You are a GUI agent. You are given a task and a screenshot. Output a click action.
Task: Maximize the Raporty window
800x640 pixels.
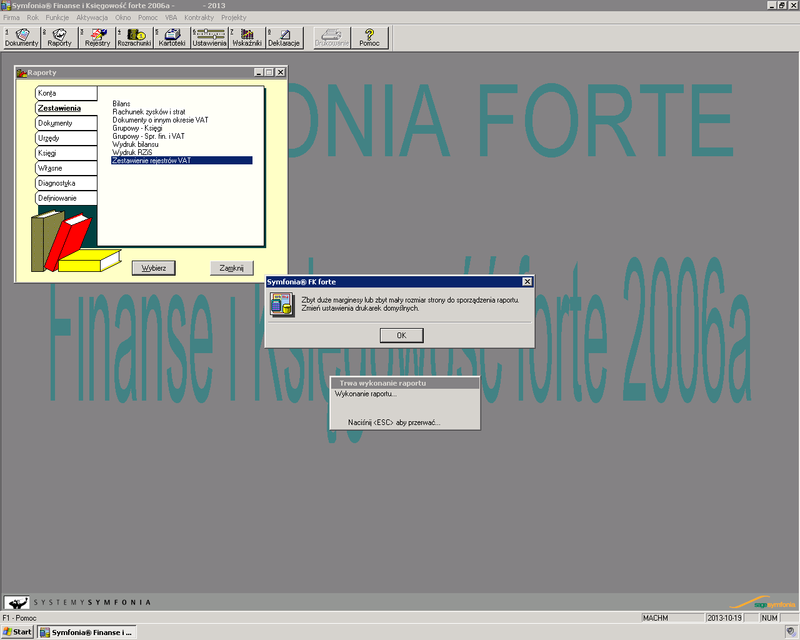pos(269,72)
